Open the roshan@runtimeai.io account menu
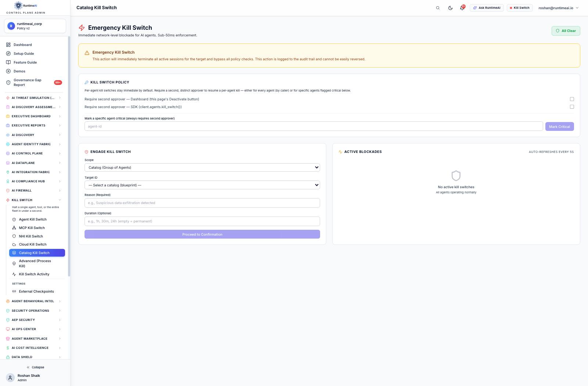This screenshot has height=386, width=588. coord(558,8)
